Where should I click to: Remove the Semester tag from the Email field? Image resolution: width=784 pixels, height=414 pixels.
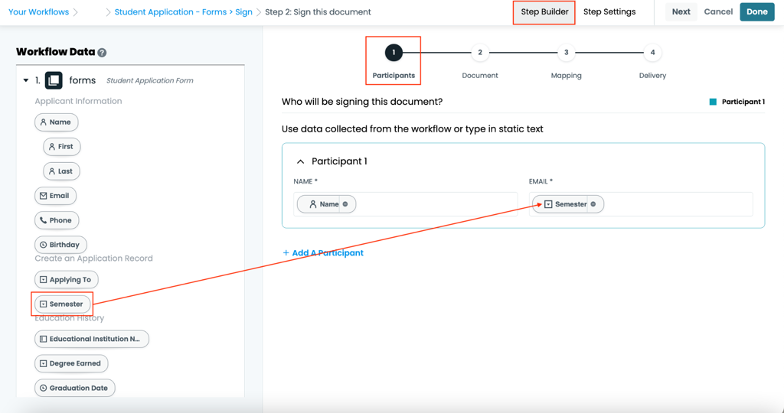point(593,204)
